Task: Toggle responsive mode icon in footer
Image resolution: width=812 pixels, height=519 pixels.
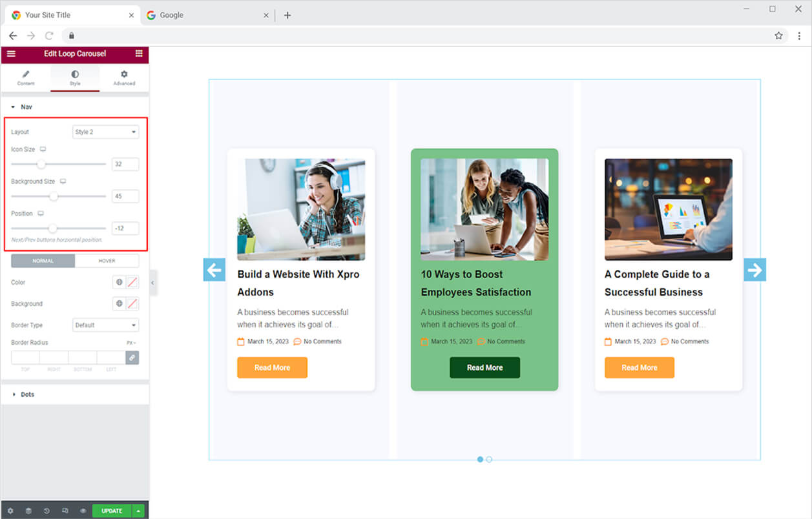Action: pyautogui.click(x=65, y=511)
